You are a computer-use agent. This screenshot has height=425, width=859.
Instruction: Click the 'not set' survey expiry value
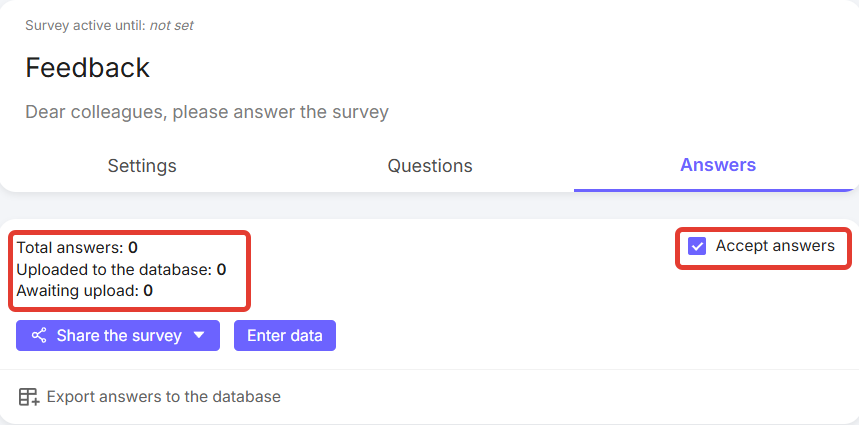171,25
